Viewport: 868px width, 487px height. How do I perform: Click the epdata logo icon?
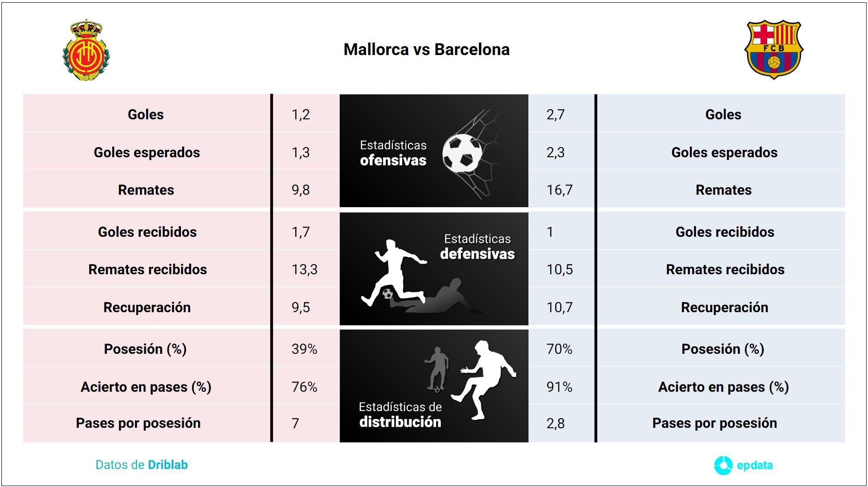coord(723,465)
